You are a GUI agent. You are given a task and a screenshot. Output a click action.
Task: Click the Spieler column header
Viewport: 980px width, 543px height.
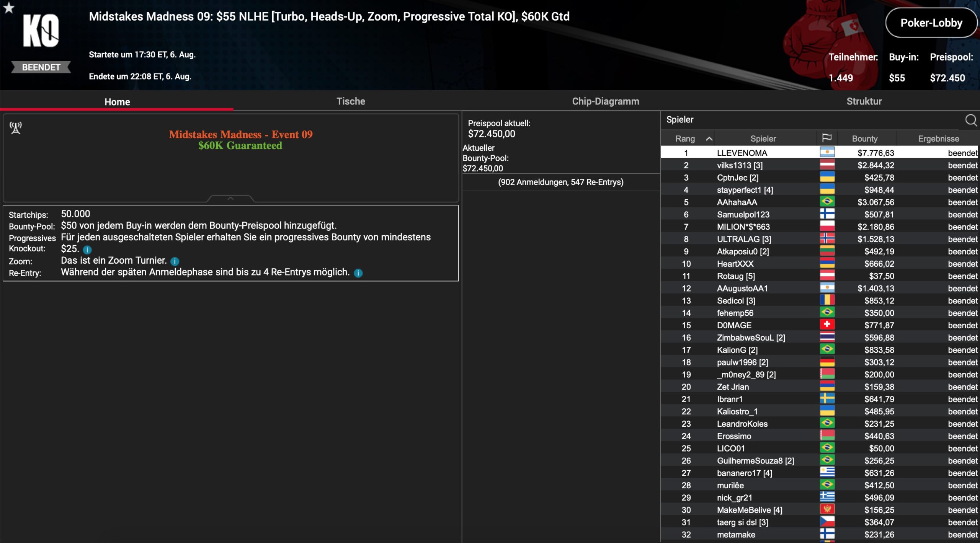[763, 139]
